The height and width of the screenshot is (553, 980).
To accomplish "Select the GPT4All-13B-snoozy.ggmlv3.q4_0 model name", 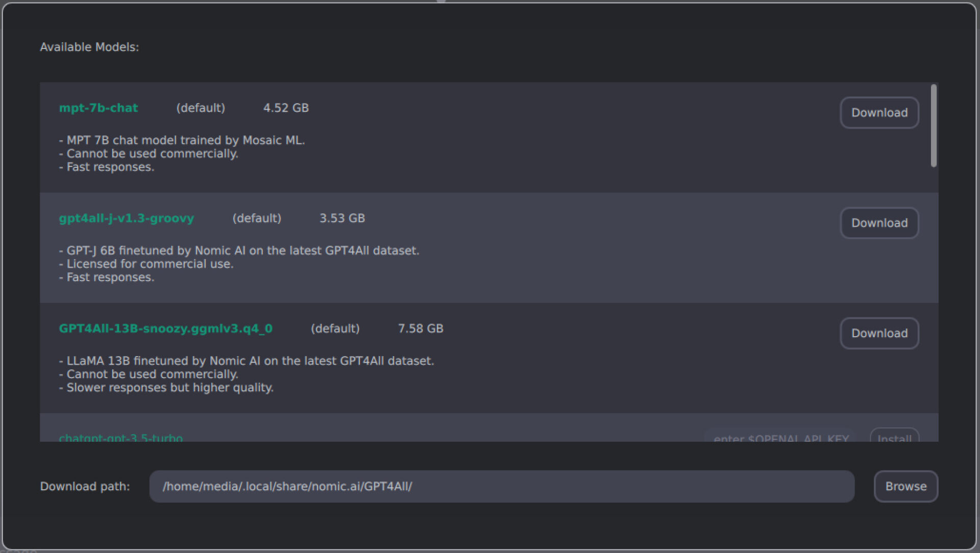I will coord(166,329).
